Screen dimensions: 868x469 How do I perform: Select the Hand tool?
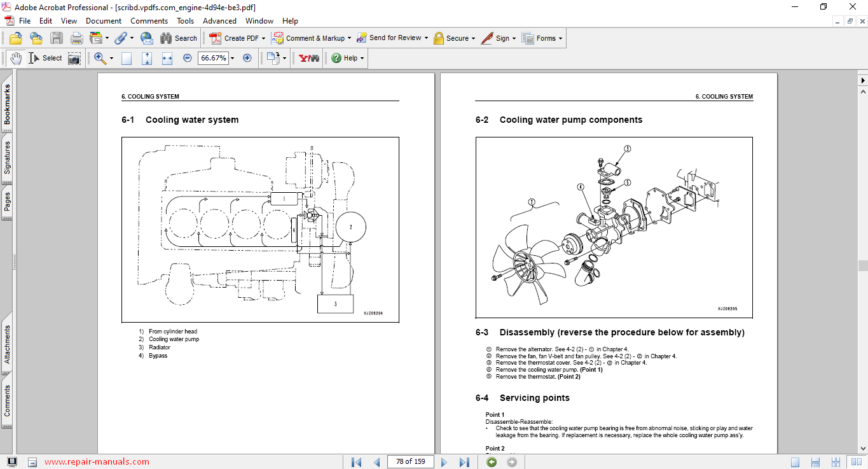(16, 58)
